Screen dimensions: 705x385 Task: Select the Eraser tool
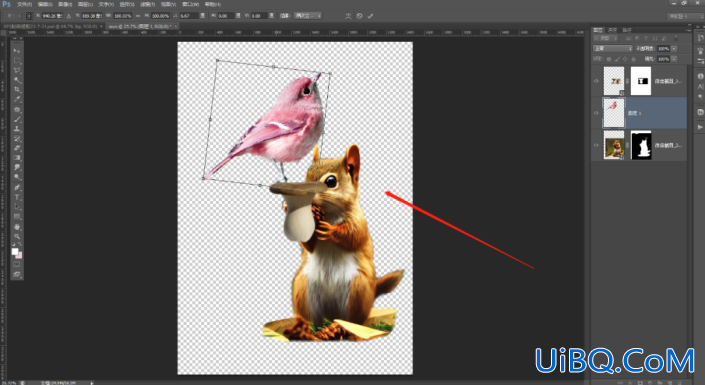[17, 148]
